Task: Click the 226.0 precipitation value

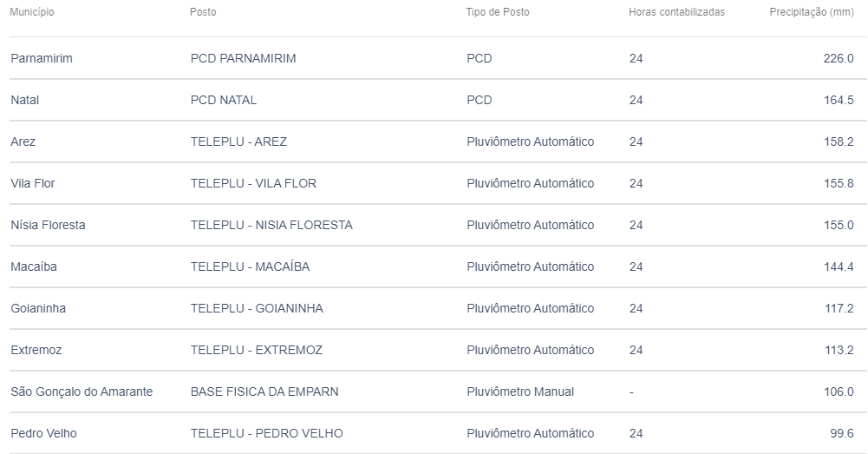Action: pyautogui.click(x=839, y=58)
